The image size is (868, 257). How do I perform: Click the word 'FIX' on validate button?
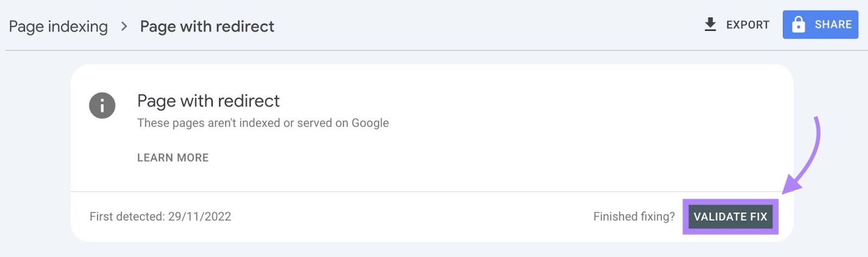click(758, 216)
